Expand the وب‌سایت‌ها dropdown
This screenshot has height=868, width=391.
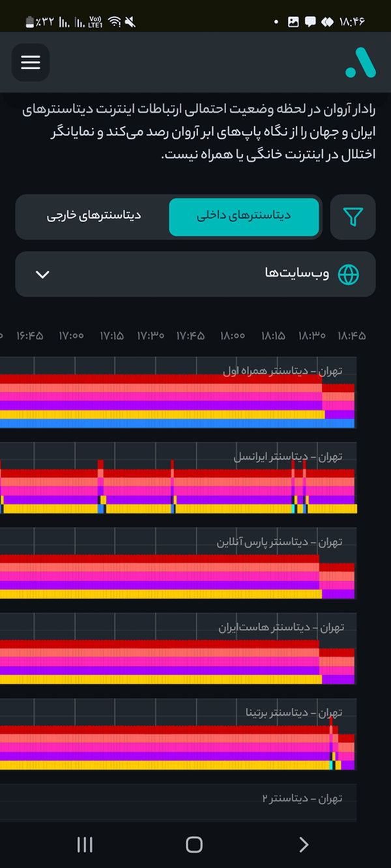[x=195, y=274]
